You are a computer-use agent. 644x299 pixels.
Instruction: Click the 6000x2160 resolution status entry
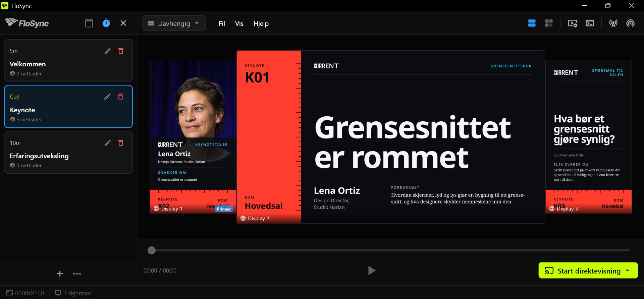(x=25, y=293)
